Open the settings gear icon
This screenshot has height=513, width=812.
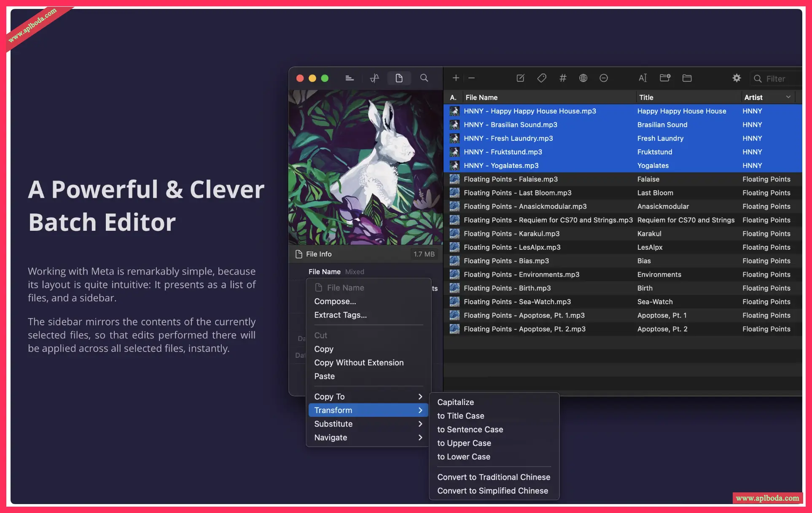pyautogui.click(x=736, y=78)
